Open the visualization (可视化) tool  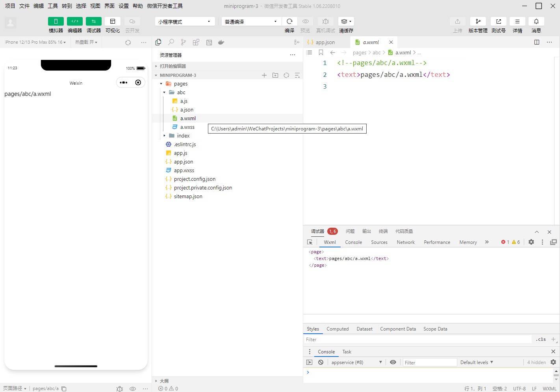pos(113,21)
